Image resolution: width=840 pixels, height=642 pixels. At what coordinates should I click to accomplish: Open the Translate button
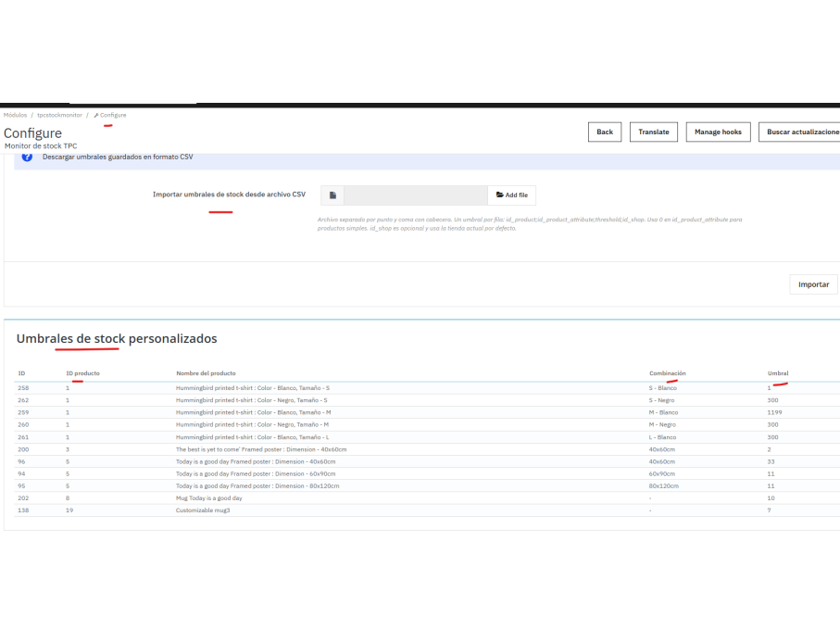(654, 132)
